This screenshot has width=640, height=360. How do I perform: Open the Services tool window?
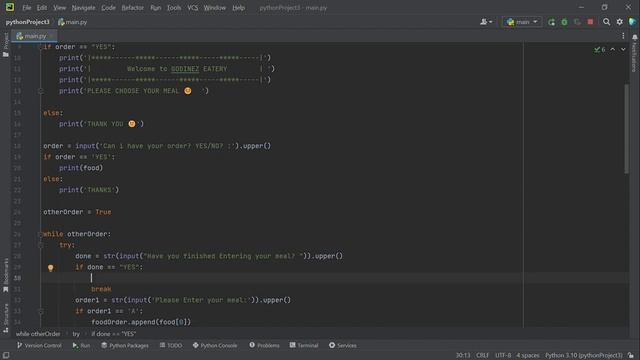tap(342, 345)
